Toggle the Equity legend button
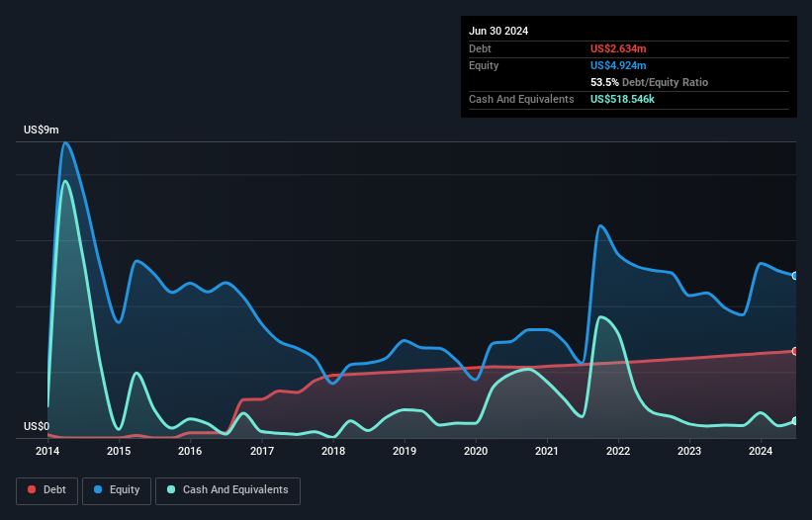The width and height of the screenshot is (812, 520). pos(117,490)
